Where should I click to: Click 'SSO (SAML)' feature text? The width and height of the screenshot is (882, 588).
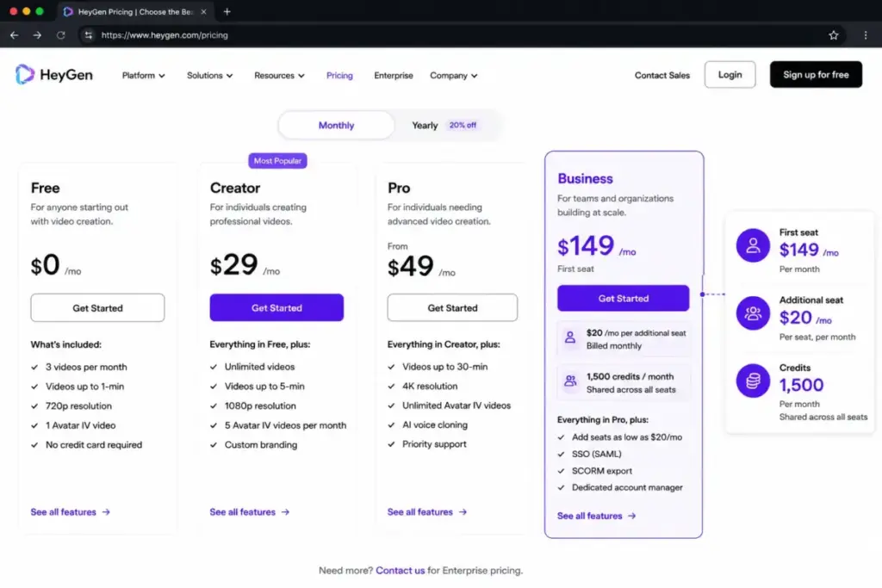[597, 454]
